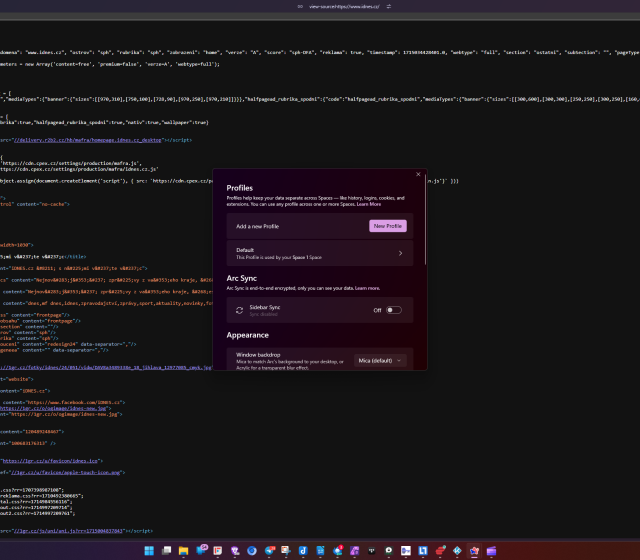Viewport: 640px width, 560px height.
Task: Open the uni.js script source link
Action: click(x=70, y=531)
